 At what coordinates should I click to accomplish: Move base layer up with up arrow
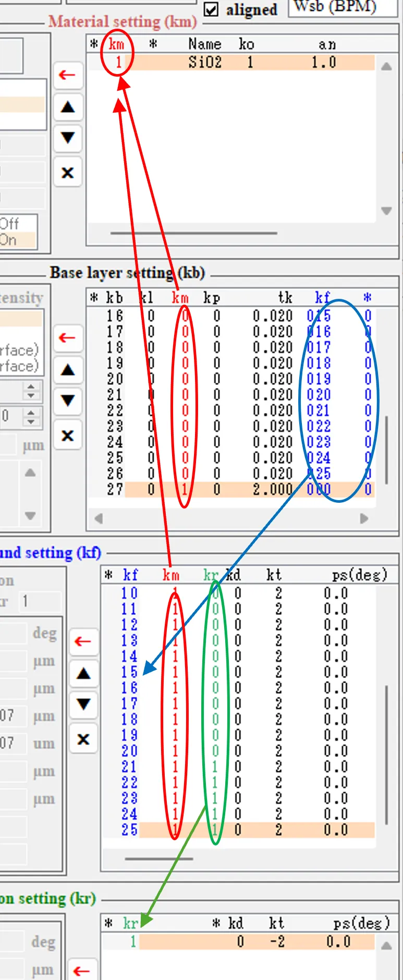(x=67, y=370)
